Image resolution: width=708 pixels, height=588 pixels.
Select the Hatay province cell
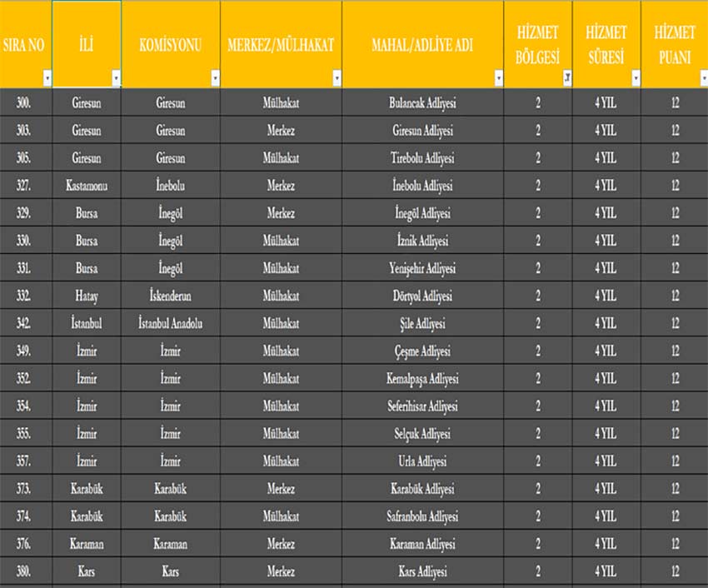pyautogui.click(x=87, y=296)
